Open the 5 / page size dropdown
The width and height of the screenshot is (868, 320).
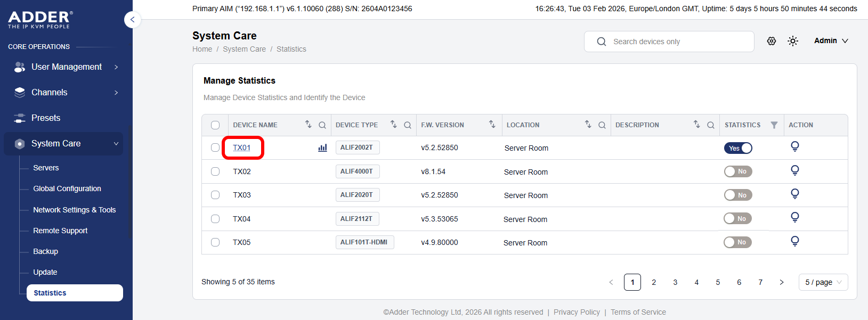[823, 282]
